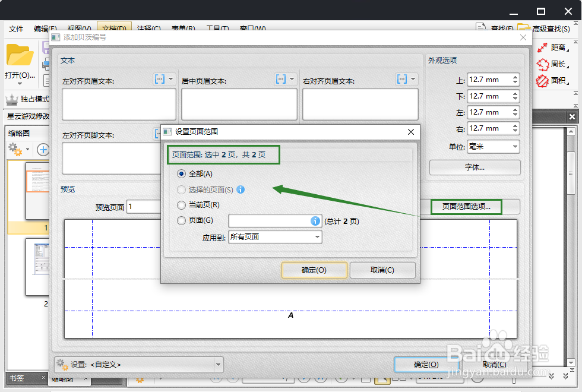This screenshot has height=392, width=582.
Task: Select the 页面(G) radio option
Action: tap(182, 220)
